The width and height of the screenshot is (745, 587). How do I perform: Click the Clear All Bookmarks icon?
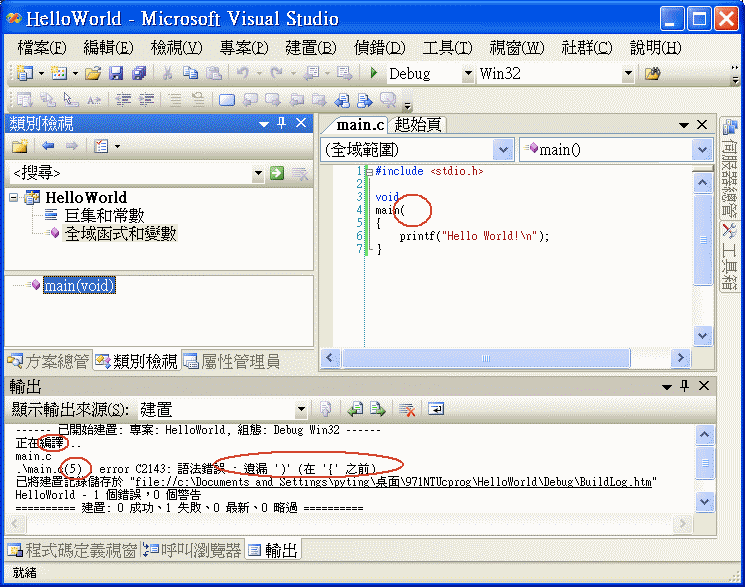click(x=389, y=100)
